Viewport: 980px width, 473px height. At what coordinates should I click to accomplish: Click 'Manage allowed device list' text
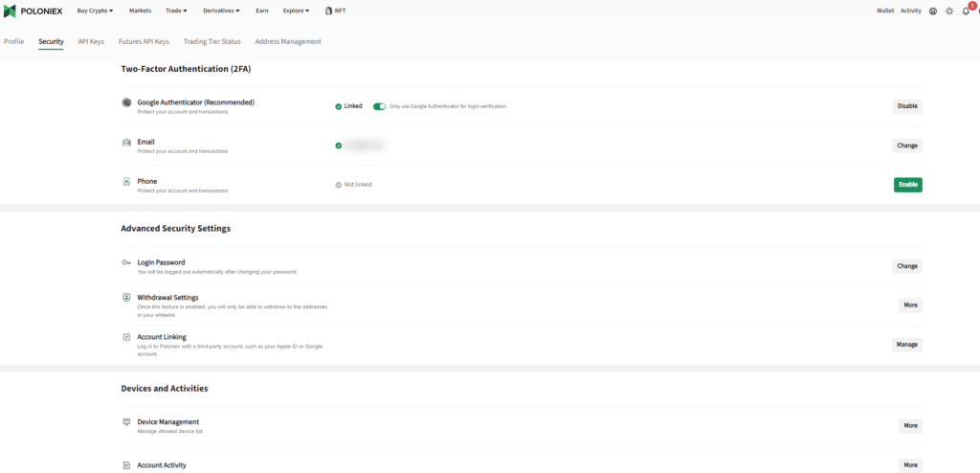click(x=169, y=431)
